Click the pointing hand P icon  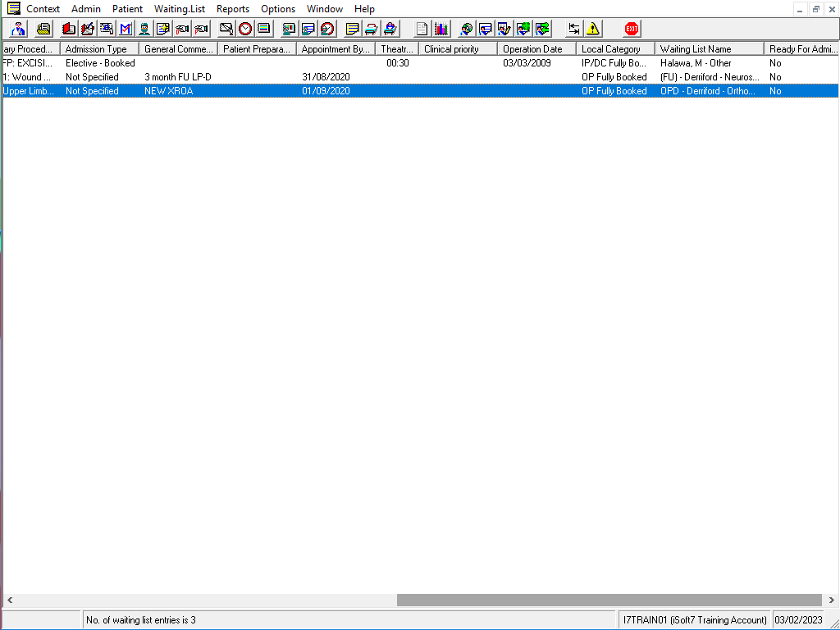tap(202, 29)
